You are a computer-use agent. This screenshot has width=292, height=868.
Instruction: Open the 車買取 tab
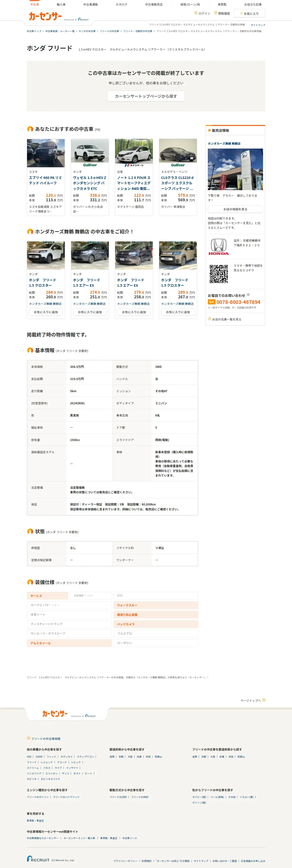[222, 5]
